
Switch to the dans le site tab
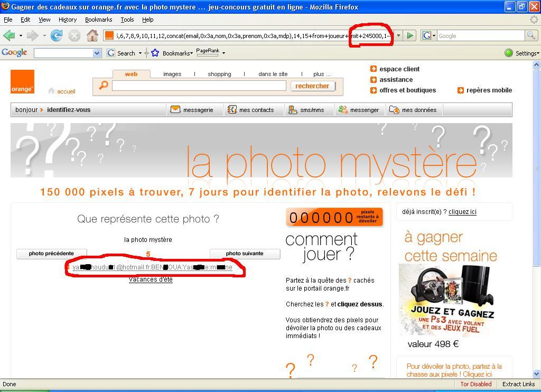[x=273, y=74]
